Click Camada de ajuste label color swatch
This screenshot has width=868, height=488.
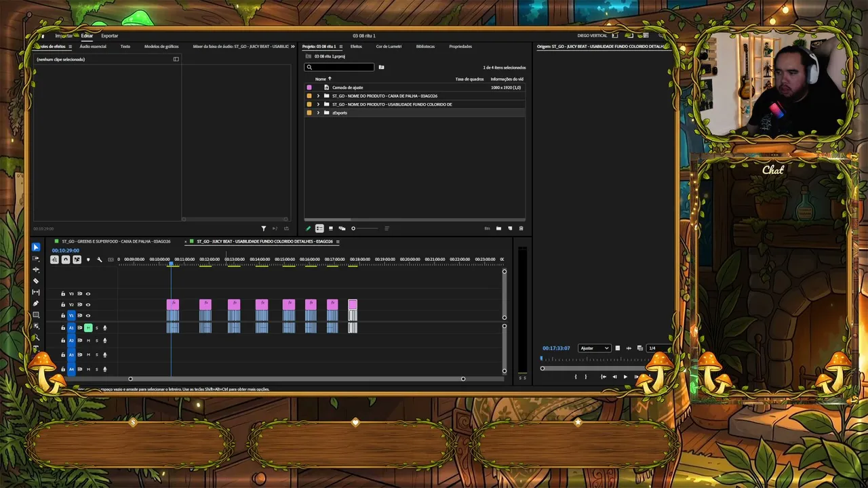pyautogui.click(x=309, y=87)
